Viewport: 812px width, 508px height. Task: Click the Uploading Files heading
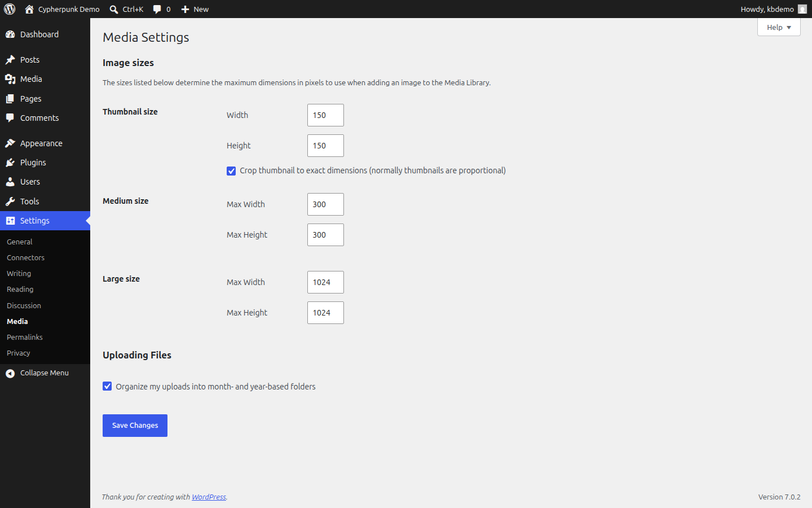tap(137, 355)
